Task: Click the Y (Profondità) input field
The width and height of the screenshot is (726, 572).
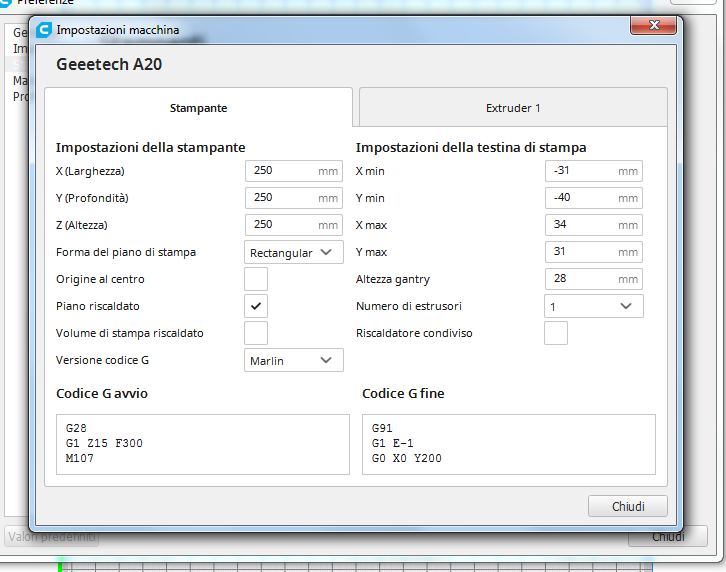Action: pos(294,198)
